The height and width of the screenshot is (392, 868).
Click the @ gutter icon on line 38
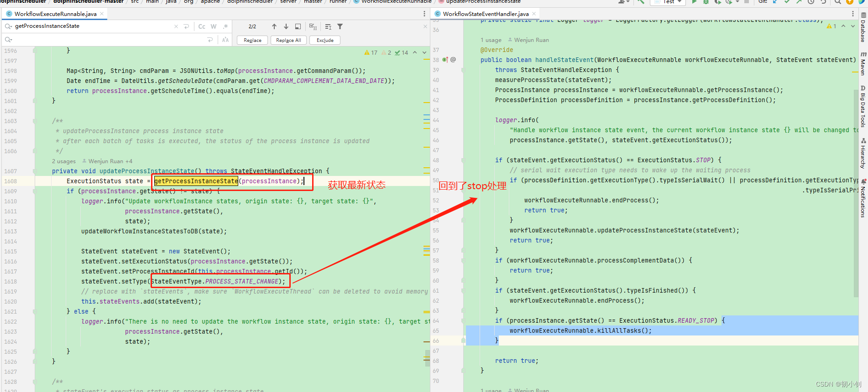[453, 60]
